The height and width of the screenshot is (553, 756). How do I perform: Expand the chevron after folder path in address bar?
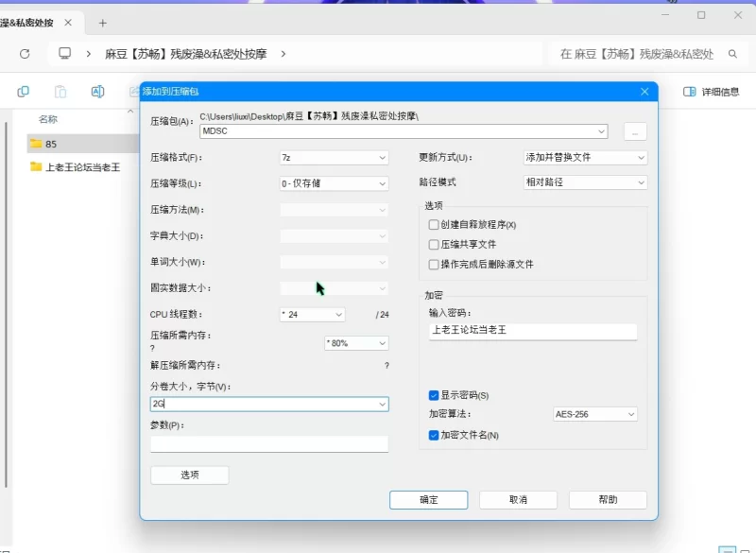pyautogui.click(x=283, y=54)
